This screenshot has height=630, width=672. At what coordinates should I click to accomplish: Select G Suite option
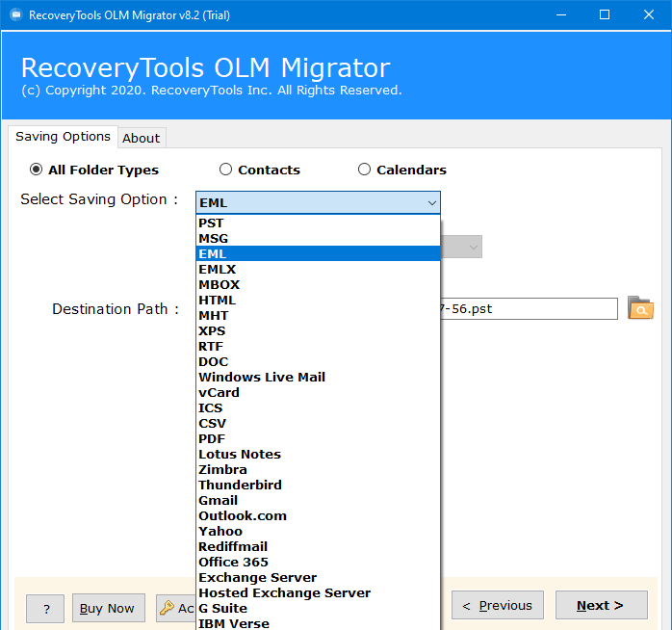tap(318, 609)
